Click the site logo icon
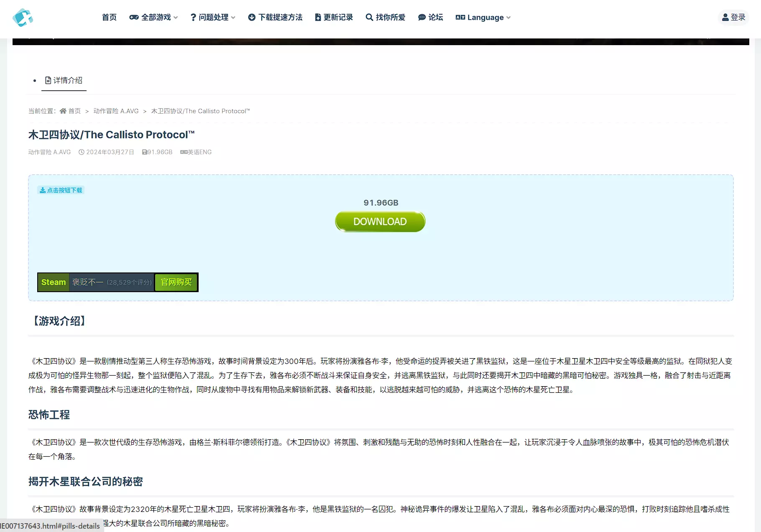This screenshot has width=761, height=532. click(23, 18)
